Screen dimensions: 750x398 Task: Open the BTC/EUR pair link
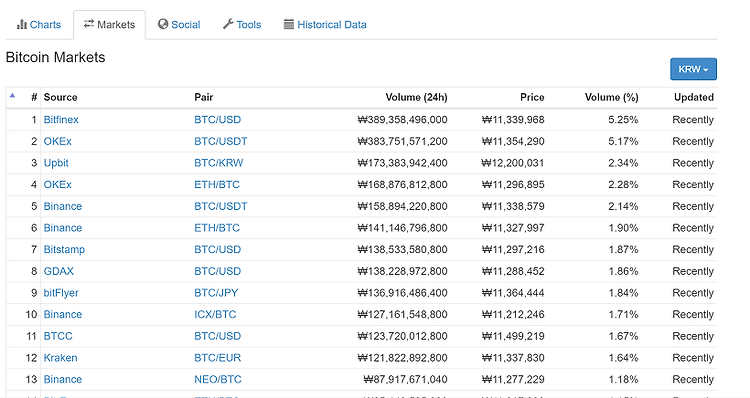click(217, 358)
